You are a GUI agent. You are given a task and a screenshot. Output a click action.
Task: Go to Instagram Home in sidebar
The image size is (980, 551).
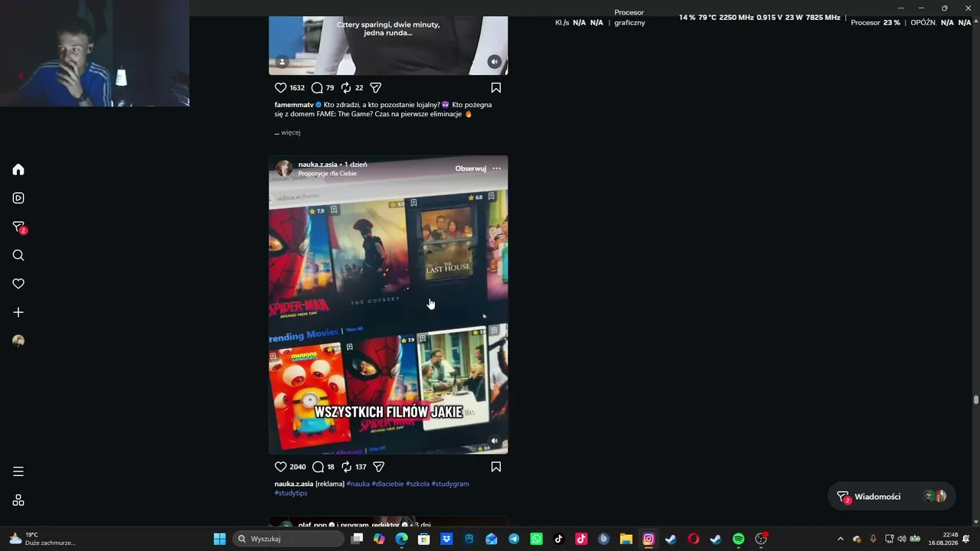point(18,170)
